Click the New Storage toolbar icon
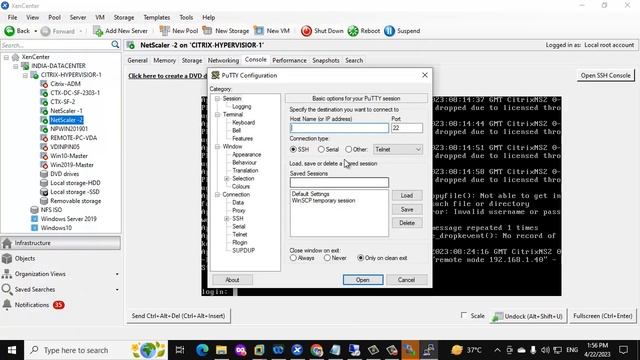 [x=207, y=31]
